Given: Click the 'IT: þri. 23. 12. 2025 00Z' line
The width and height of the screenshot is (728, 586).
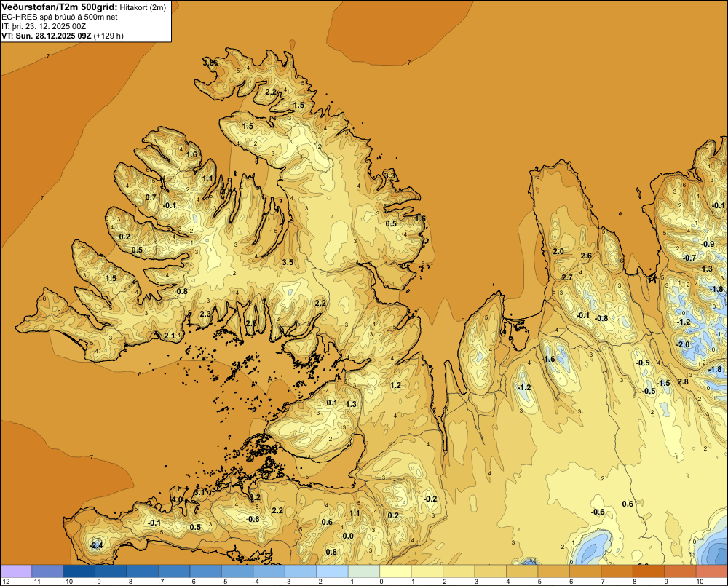Looking at the screenshot, I should (x=44, y=26).
